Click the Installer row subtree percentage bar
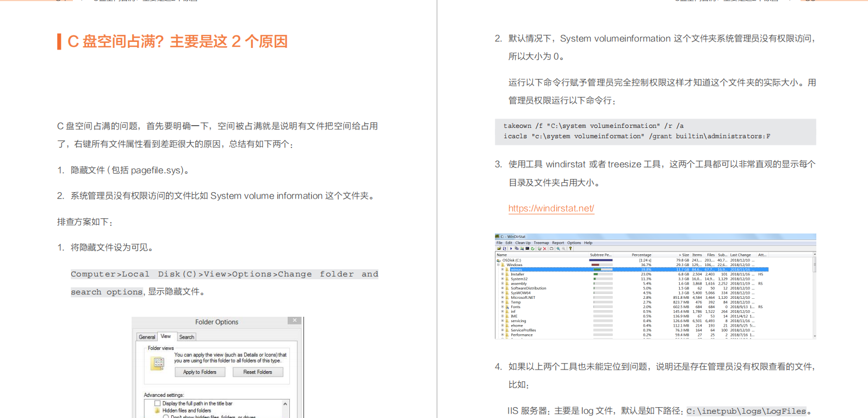Image resolution: width=868 pixels, height=418 pixels. tap(603, 274)
